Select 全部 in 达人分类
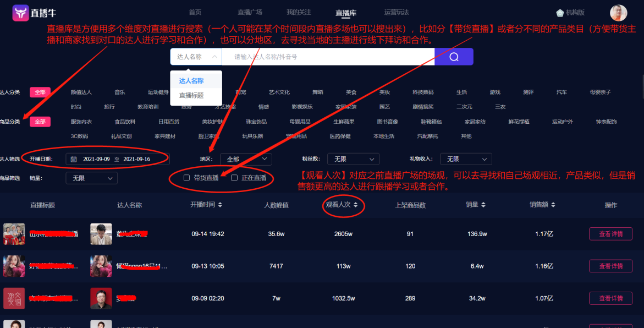Viewport: 644px width, 328px height. coord(40,92)
